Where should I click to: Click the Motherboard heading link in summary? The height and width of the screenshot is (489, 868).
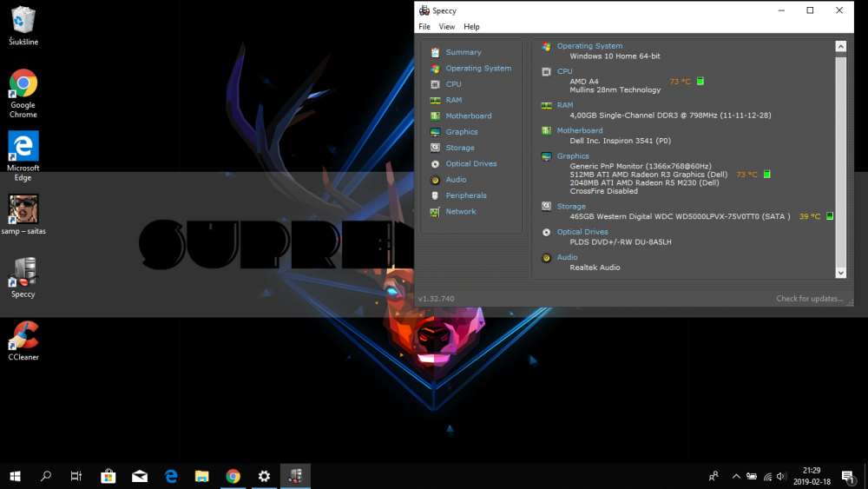coord(580,130)
